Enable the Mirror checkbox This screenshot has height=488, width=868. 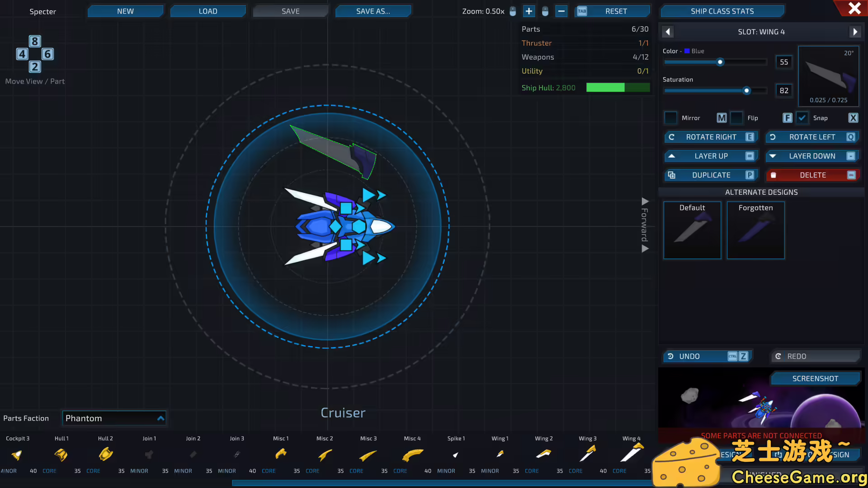(670, 118)
